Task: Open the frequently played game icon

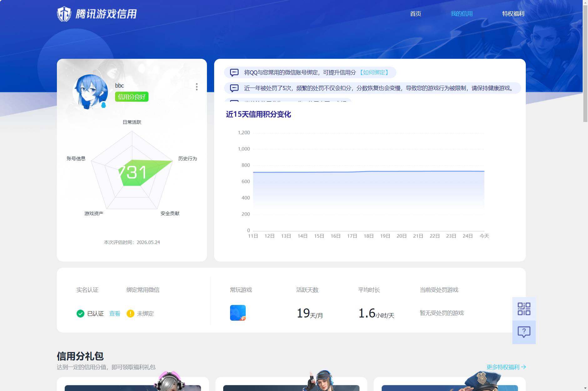Action: coord(238,313)
